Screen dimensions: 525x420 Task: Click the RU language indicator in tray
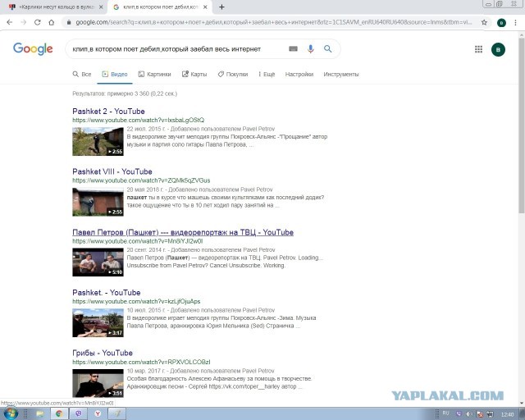(445, 413)
